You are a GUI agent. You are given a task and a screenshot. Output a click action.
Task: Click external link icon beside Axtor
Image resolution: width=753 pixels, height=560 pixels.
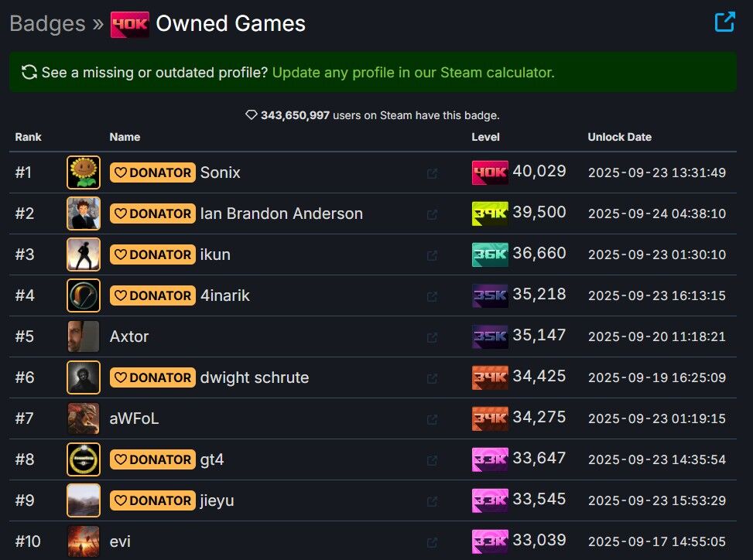(x=432, y=337)
